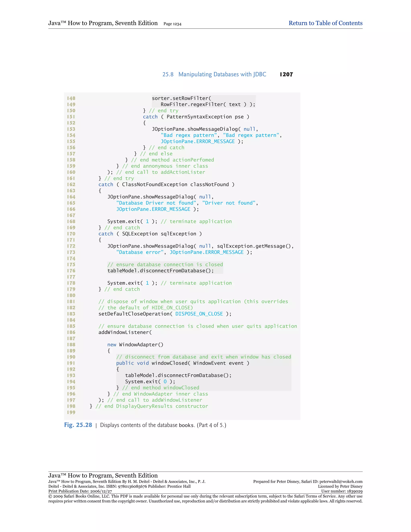Click the "Database Driver not found" string
411x532 pixels.
[156, 203]
